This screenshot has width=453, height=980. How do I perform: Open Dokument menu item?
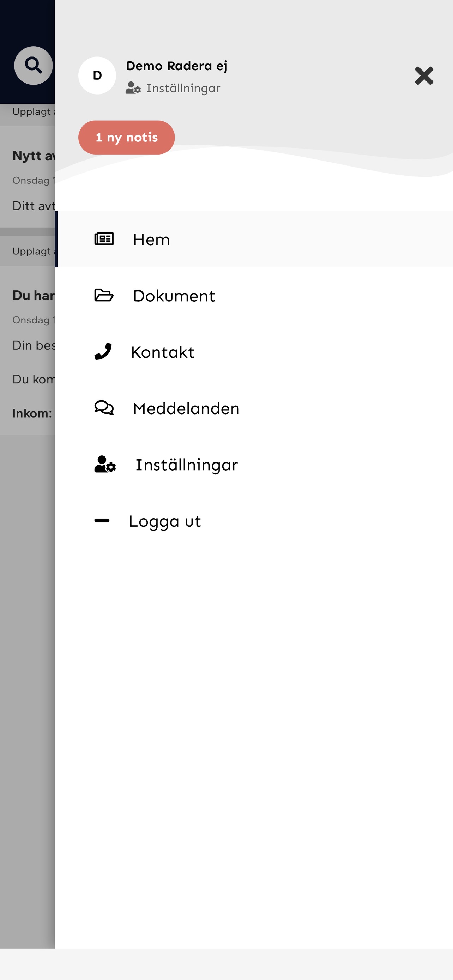coord(254,296)
